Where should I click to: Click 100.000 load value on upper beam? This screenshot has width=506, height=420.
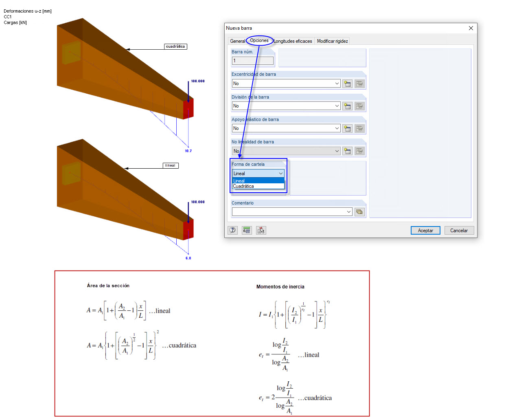click(198, 81)
